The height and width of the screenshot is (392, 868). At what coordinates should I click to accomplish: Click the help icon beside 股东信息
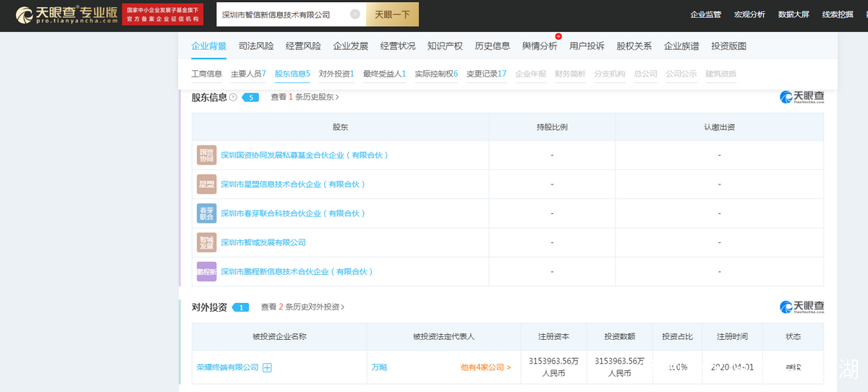click(233, 97)
